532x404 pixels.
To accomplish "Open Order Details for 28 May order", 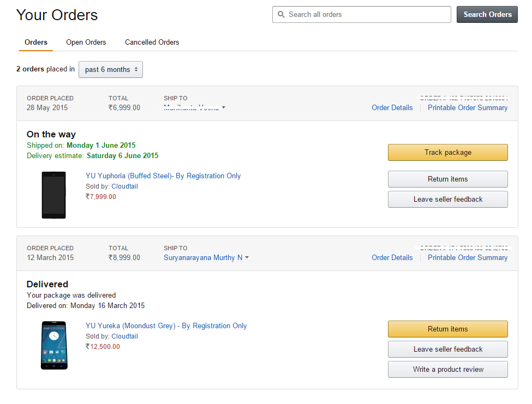I will pyautogui.click(x=392, y=108).
